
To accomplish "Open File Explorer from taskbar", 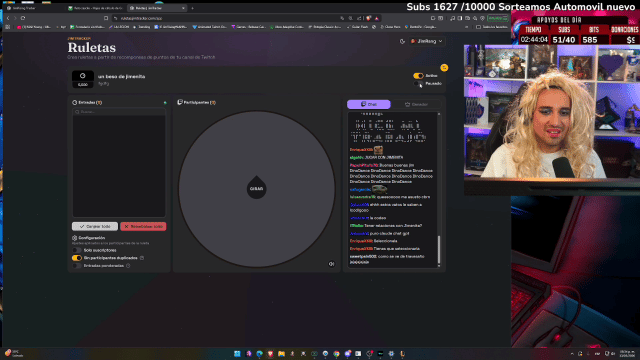I will click(281, 353).
